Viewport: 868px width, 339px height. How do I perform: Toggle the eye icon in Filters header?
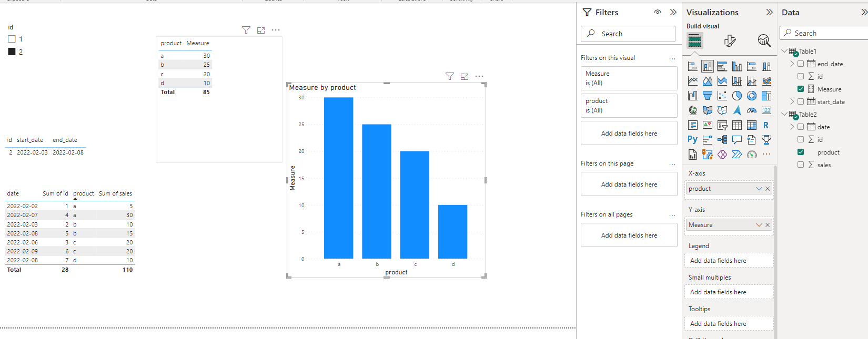(x=658, y=12)
